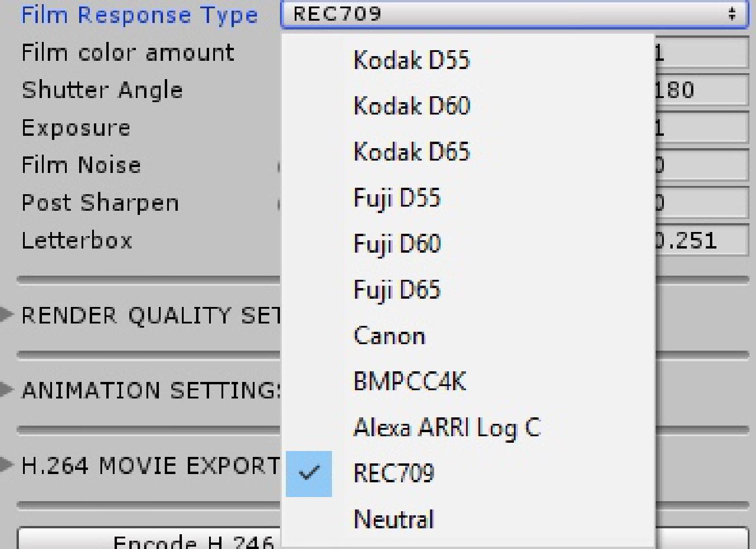The image size is (756, 549).
Task: Click the Exposure value field
Action: pyautogui.click(x=701, y=128)
